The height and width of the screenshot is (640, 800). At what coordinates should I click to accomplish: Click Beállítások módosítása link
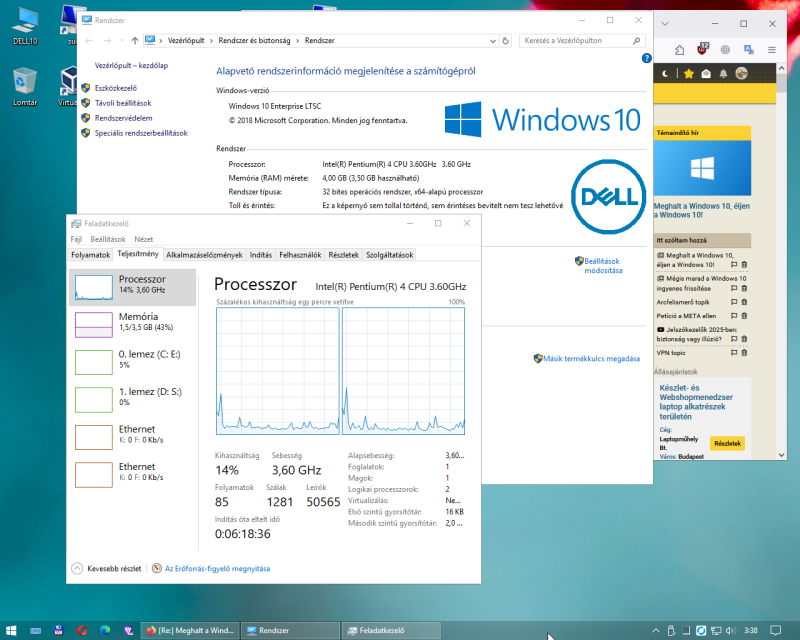603,265
